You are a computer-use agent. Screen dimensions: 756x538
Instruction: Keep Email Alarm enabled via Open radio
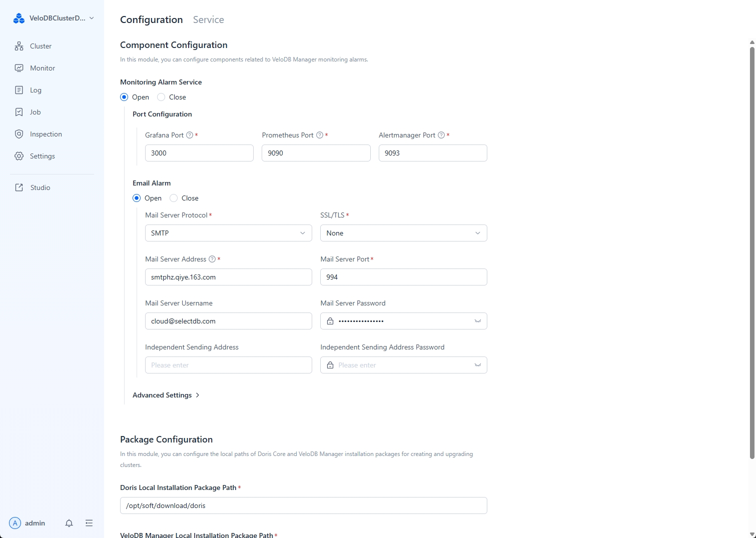pyautogui.click(x=136, y=198)
